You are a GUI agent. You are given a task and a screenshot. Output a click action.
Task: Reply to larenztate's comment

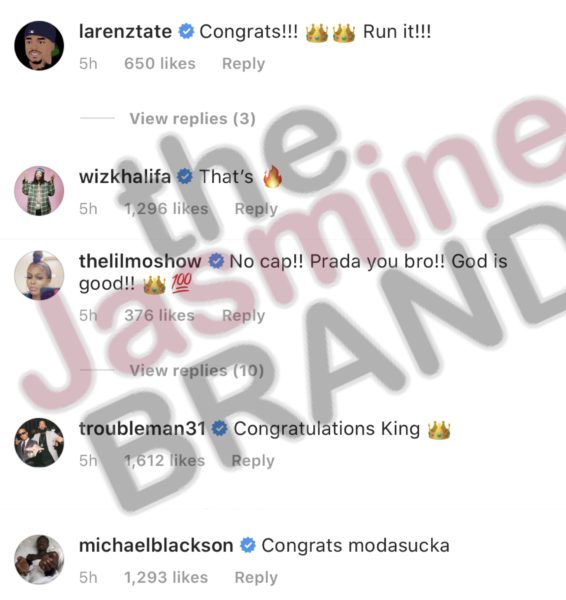coord(243,64)
